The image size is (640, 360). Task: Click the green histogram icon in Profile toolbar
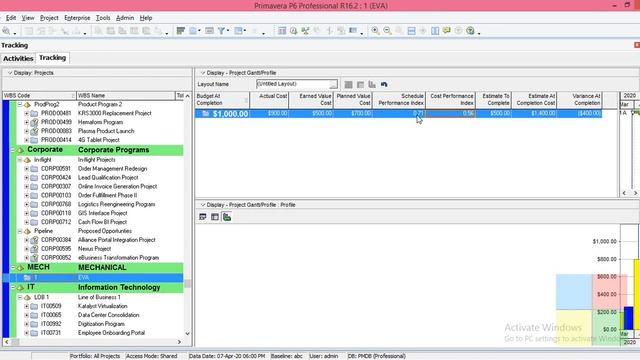click(x=227, y=217)
